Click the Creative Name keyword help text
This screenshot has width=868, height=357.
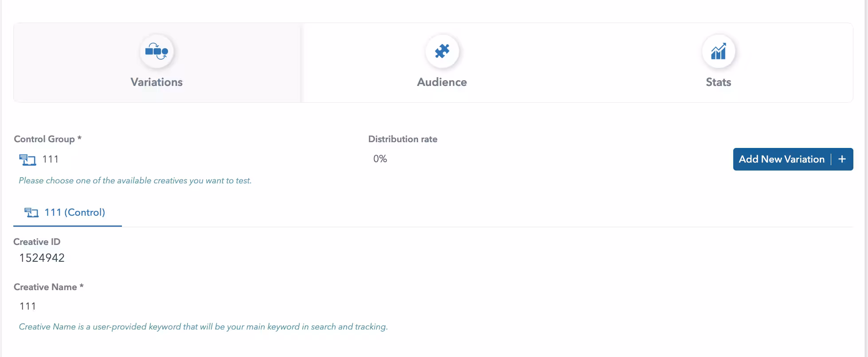(203, 327)
